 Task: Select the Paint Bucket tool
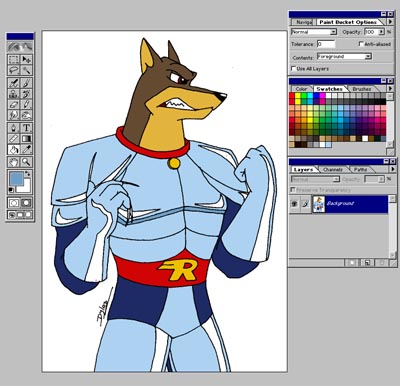(14, 149)
